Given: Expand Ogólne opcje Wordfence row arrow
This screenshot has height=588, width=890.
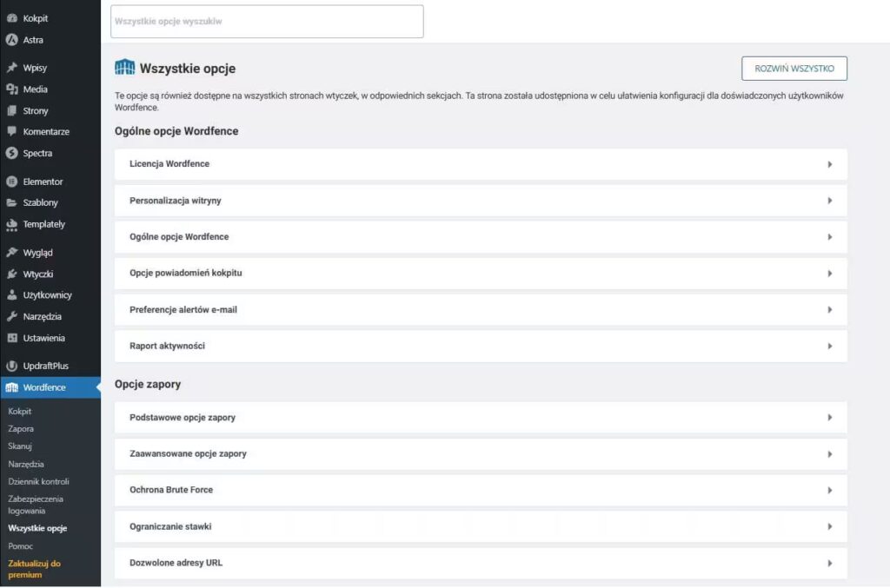Looking at the screenshot, I should point(830,237).
